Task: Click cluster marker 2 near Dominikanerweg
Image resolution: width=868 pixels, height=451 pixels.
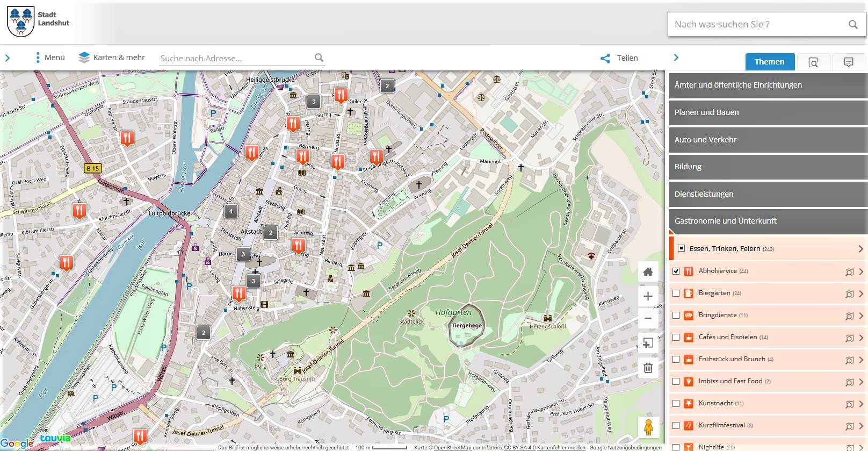Action: click(387, 85)
